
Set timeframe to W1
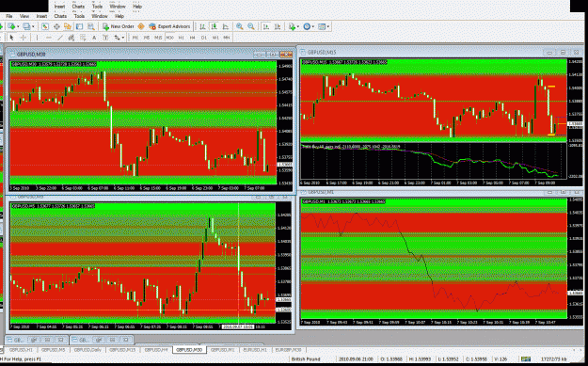point(215,38)
